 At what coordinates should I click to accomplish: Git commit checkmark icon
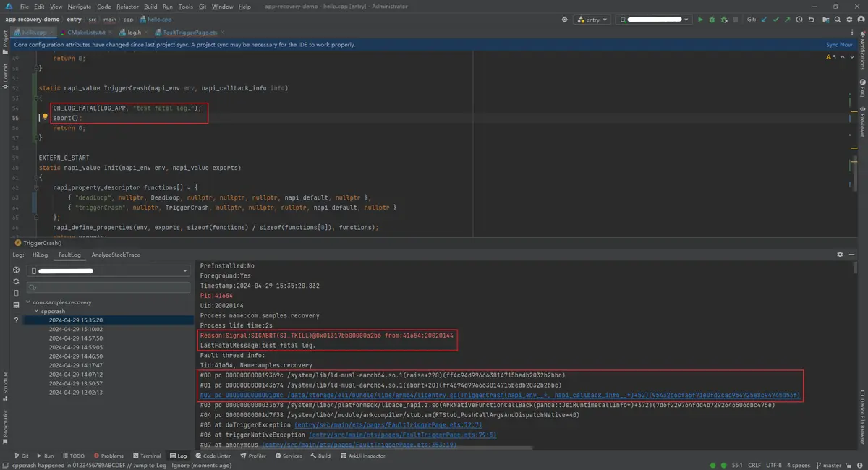777,20
